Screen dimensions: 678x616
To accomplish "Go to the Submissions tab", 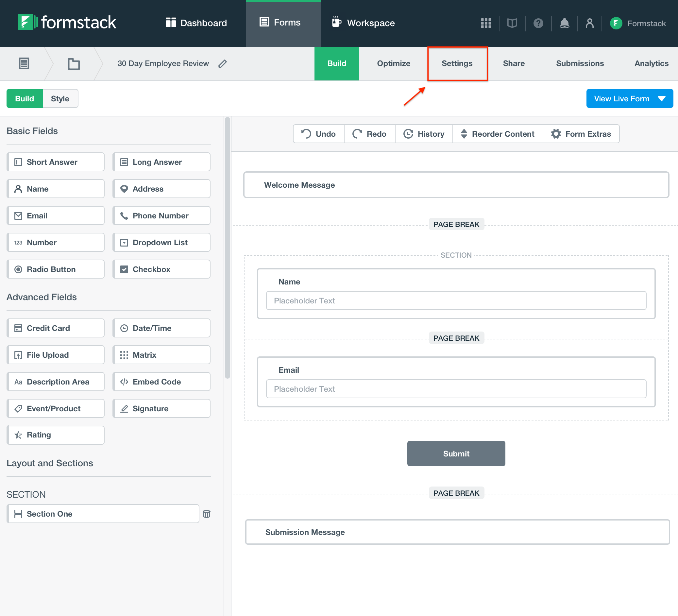I will [x=580, y=63].
